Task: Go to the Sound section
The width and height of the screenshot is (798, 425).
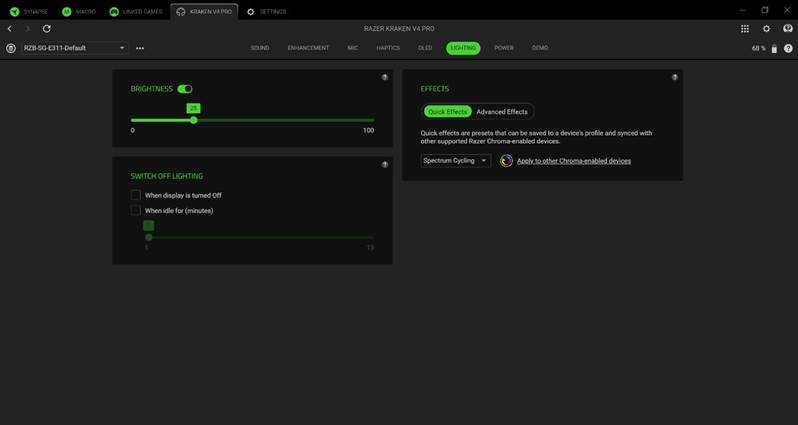Action: pyautogui.click(x=260, y=48)
